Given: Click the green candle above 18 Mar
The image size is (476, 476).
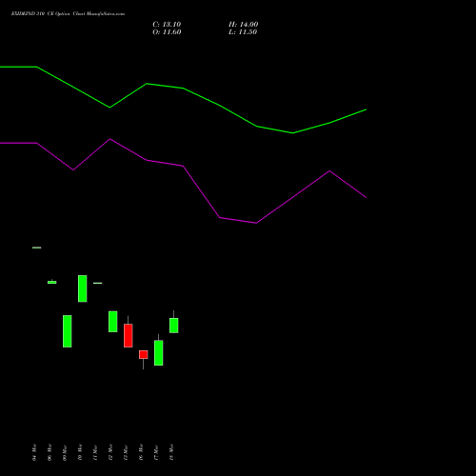Looking at the screenshot, I should point(174,326).
